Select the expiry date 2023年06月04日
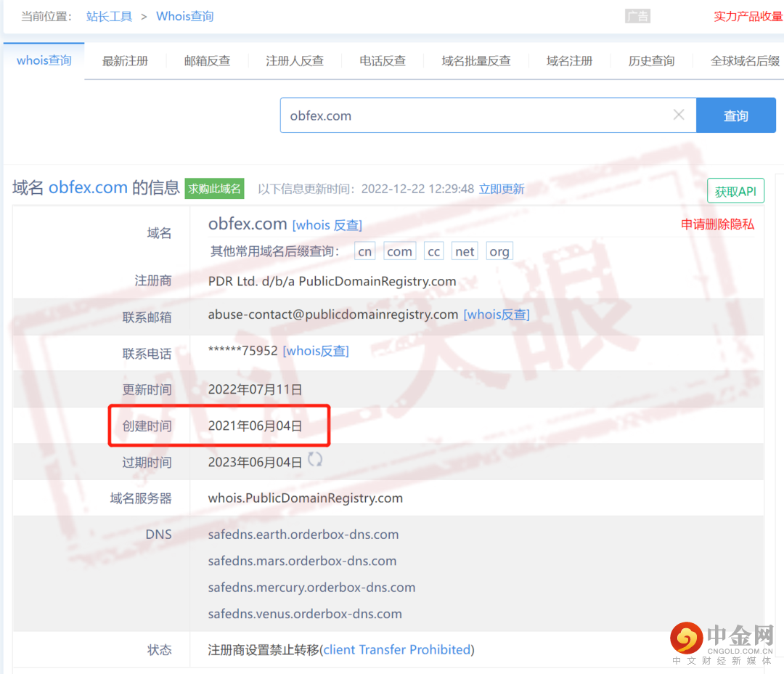Viewport: 784px width, 674px height. (x=255, y=462)
